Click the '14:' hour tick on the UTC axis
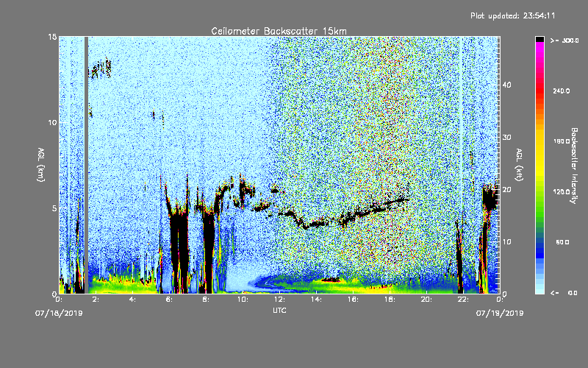 point(316,300)
